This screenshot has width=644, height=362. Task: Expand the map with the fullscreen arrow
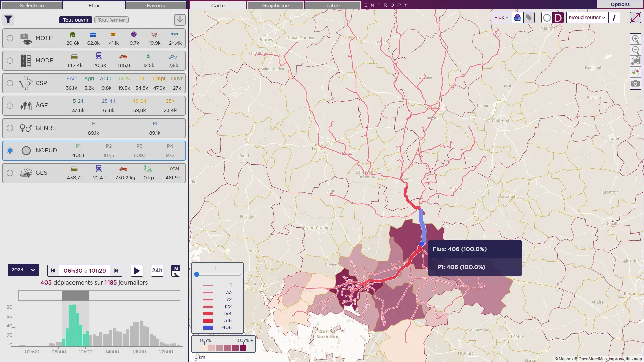[635, 17]
